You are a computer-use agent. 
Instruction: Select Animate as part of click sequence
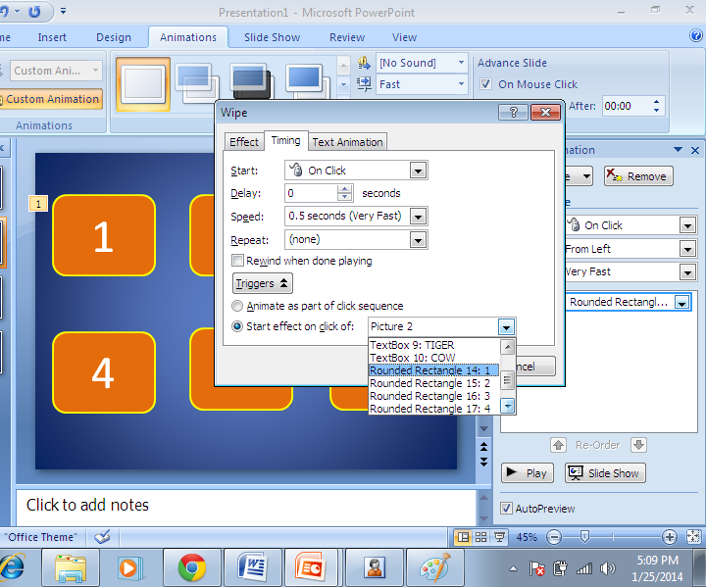click(237, 306)
